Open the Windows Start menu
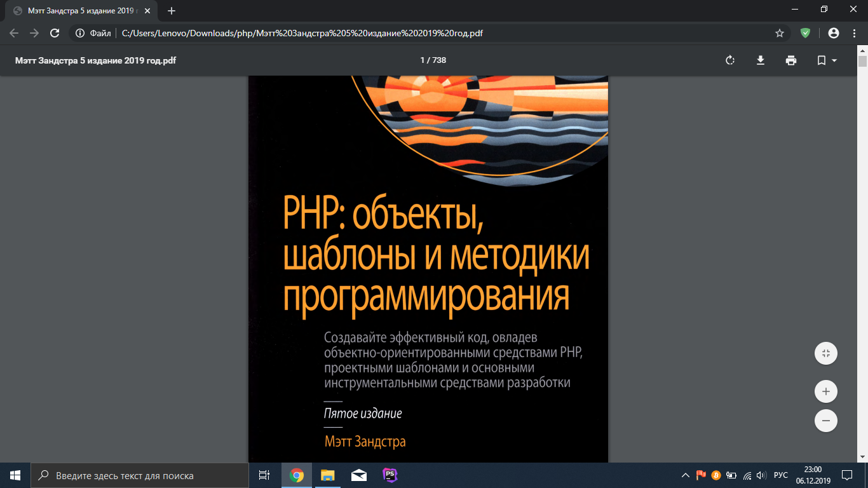 pos(15,475)
